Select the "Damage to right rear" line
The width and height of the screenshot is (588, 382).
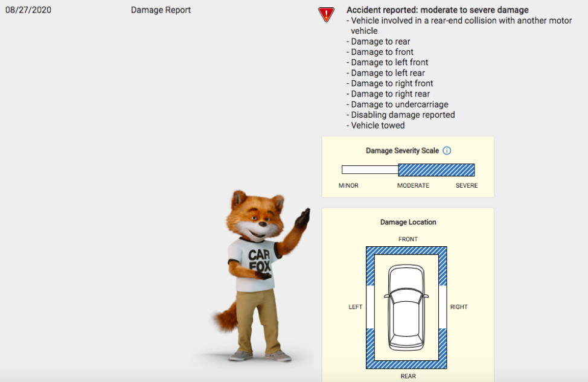point(388,94)
